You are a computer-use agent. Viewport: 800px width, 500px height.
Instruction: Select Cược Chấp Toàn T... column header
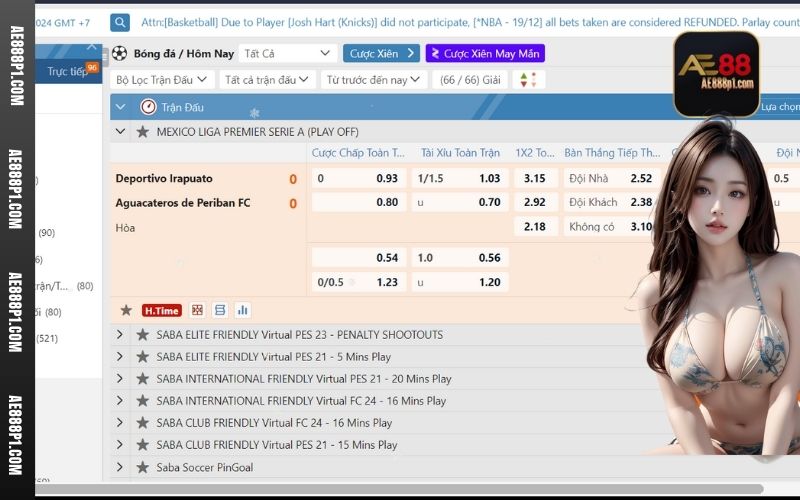tap(358, 153)
